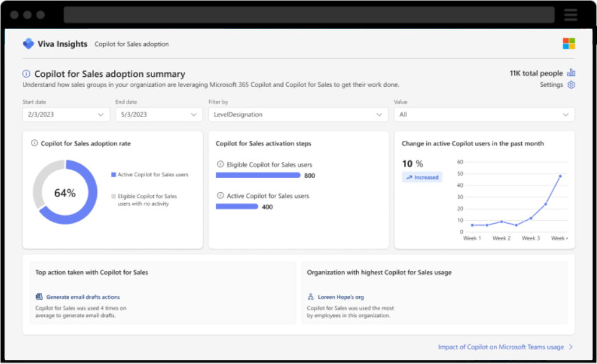Click the Eligible users progress bar showing 800
597x364 pixels.
coord(258,175)
